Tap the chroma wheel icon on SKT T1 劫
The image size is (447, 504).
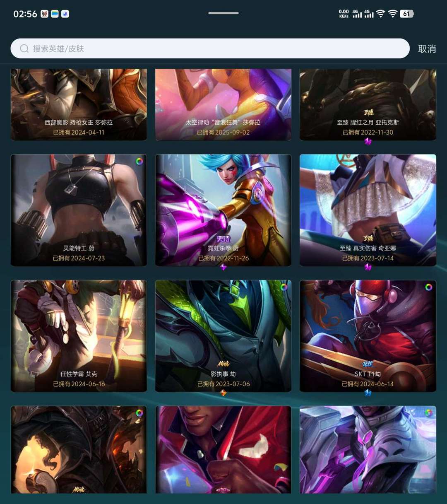[429, 287]
